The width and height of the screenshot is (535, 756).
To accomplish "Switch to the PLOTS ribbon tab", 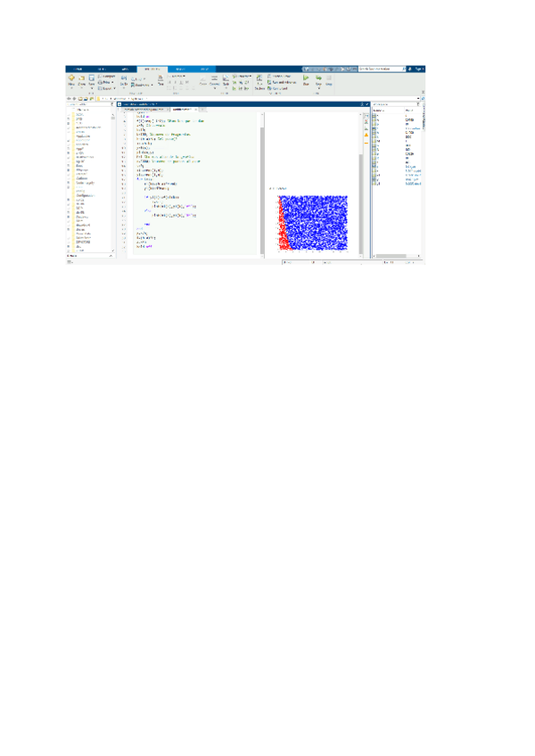I will [x=102, y=70].
